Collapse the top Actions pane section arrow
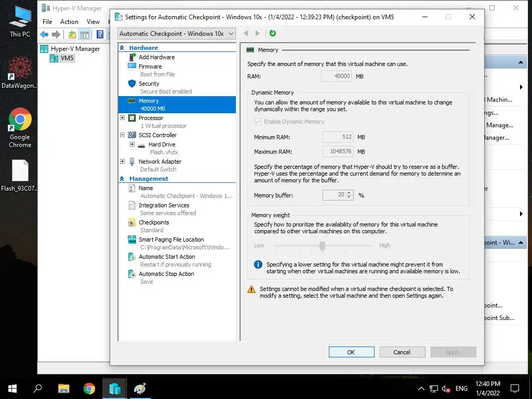The height and width of the screenshot is (399, 532). [521, 62]
